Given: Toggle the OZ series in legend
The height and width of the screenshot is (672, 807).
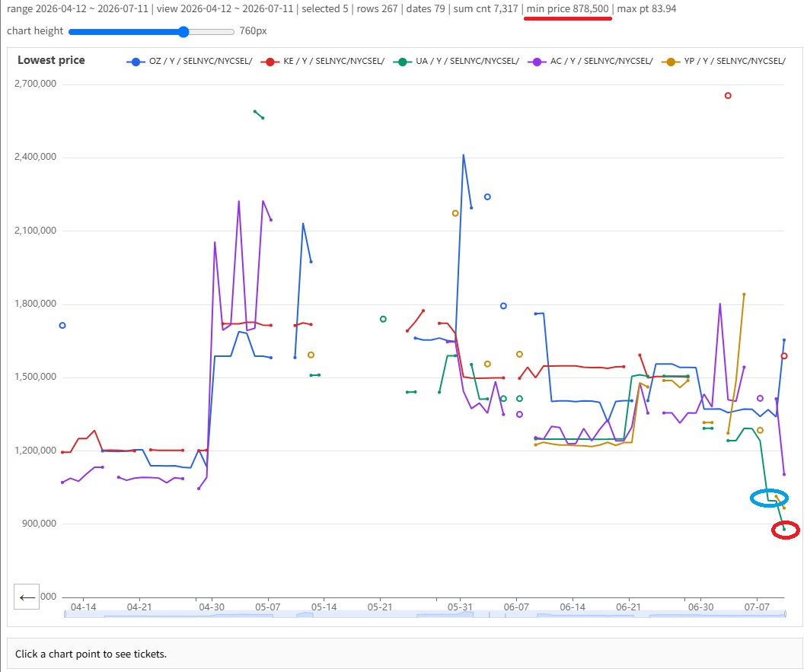Looking at the screenshot, I should [190, 61].
